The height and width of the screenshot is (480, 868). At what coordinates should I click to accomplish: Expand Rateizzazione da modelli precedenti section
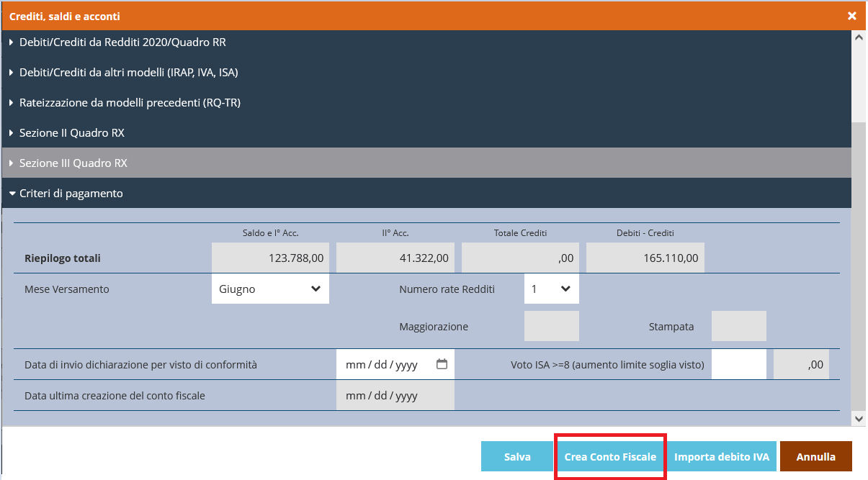pyautogui.click(x=130, y=103)
